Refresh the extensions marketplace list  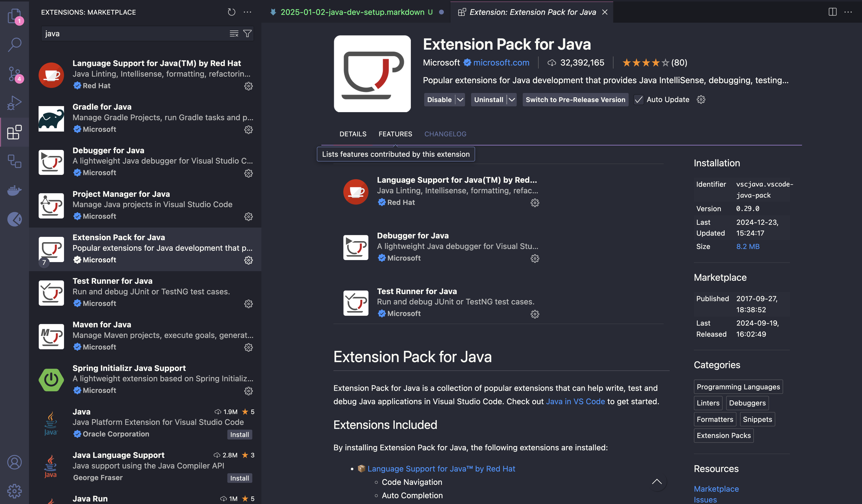(232, 12)
